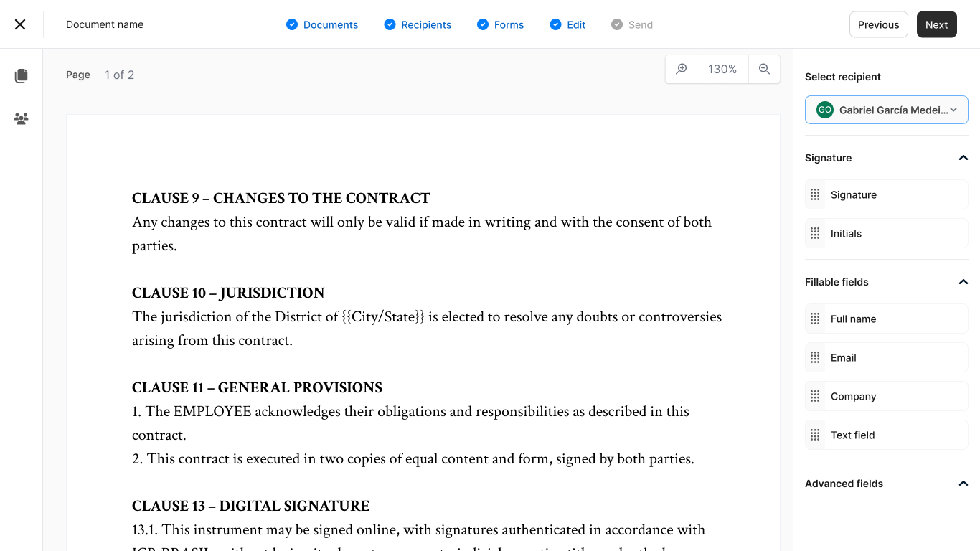Open the recipients panel in the left sidebar

(21, 118)
